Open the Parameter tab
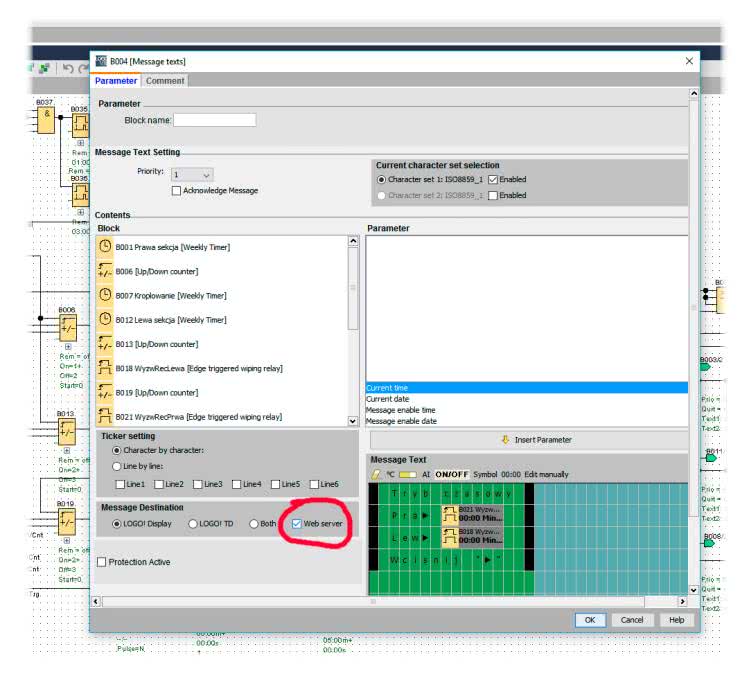 coord(116,81)
